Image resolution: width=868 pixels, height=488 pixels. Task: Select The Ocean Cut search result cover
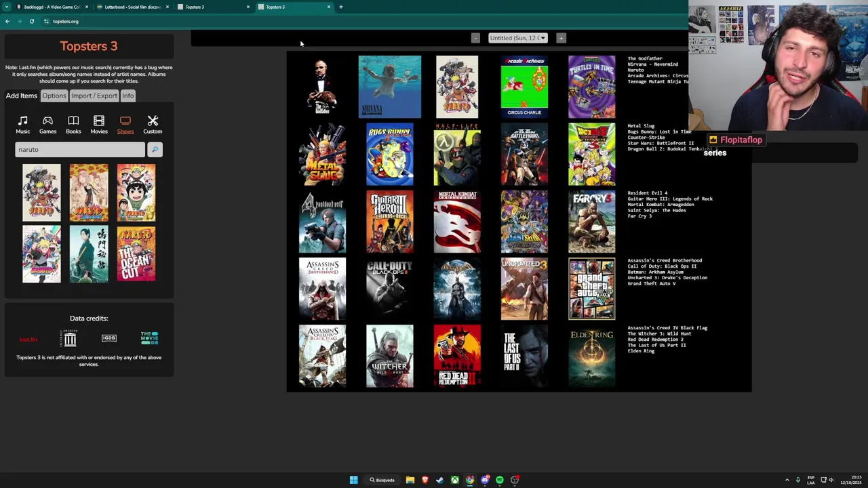136,254
